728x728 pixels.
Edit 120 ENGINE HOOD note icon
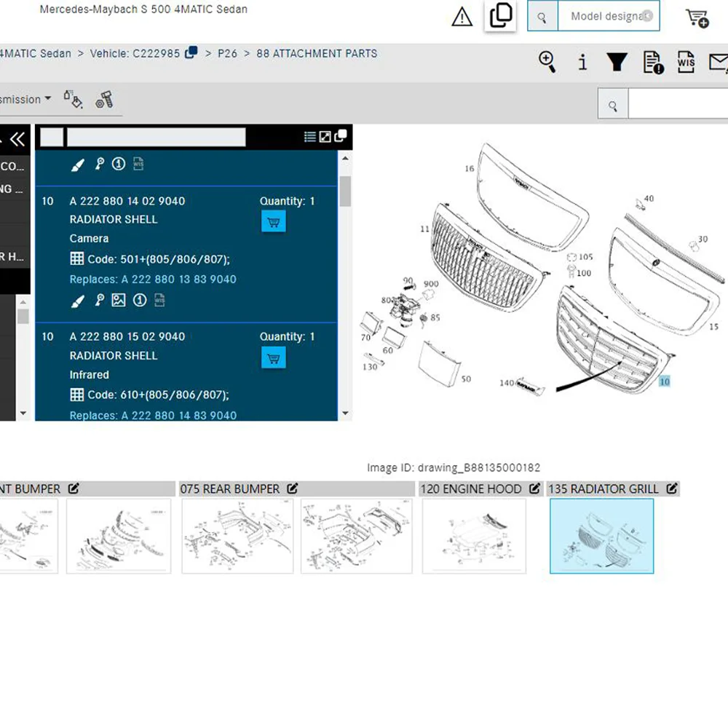pos(535,488)
